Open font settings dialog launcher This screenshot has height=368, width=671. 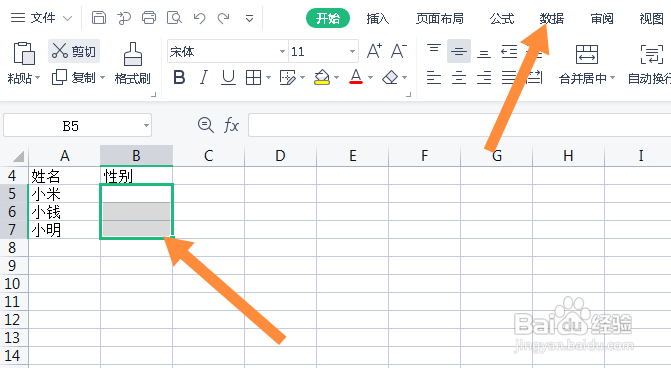(x=409, y=95)
